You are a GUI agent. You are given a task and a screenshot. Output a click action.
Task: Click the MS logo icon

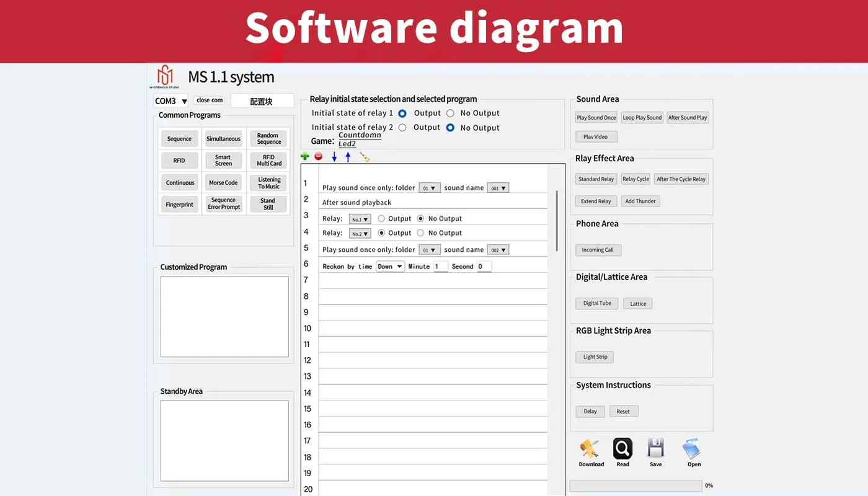(x=164, y=77)
